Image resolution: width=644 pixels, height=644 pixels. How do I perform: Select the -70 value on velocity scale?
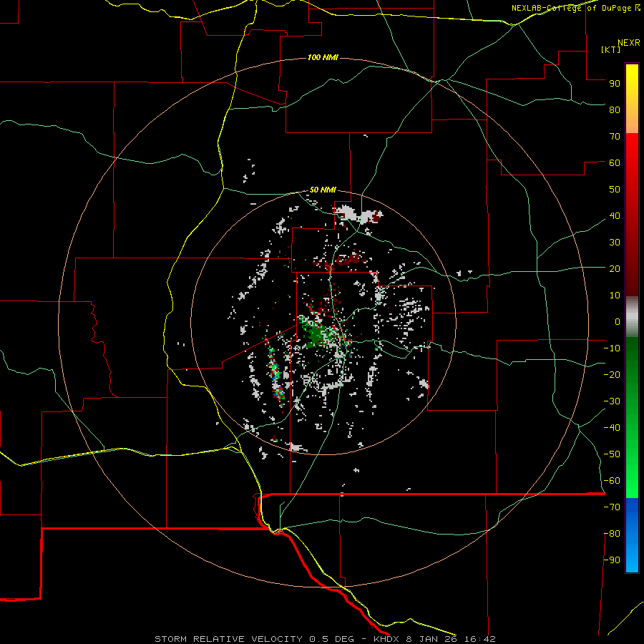coord(612,507)
